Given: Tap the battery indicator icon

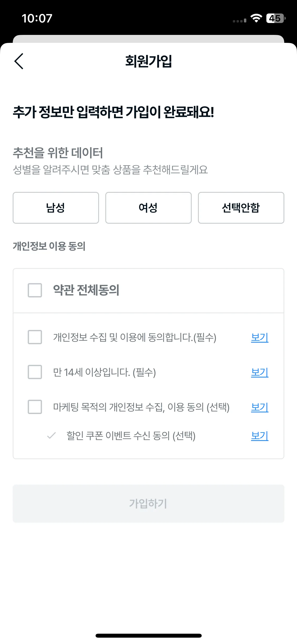Looking at the screenshot, I should click(x=276, y=18).
